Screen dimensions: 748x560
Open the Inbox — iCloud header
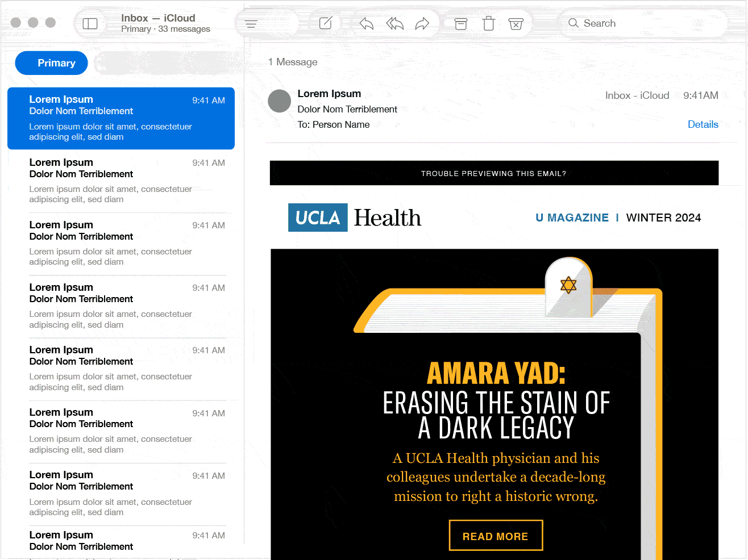(158, 18)
